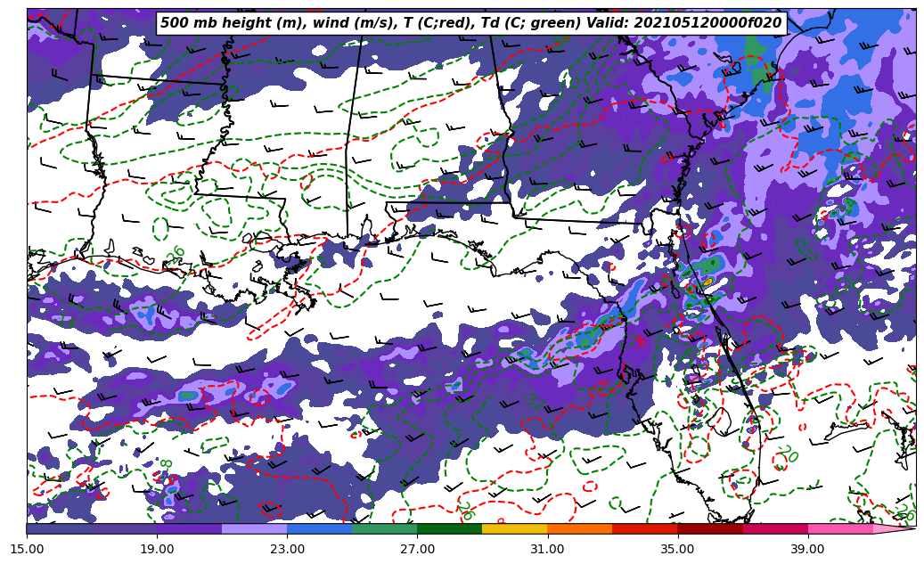Click the '19.00' colorbar tick label
This screenshot has width=924, height=564.
point(157,549)
